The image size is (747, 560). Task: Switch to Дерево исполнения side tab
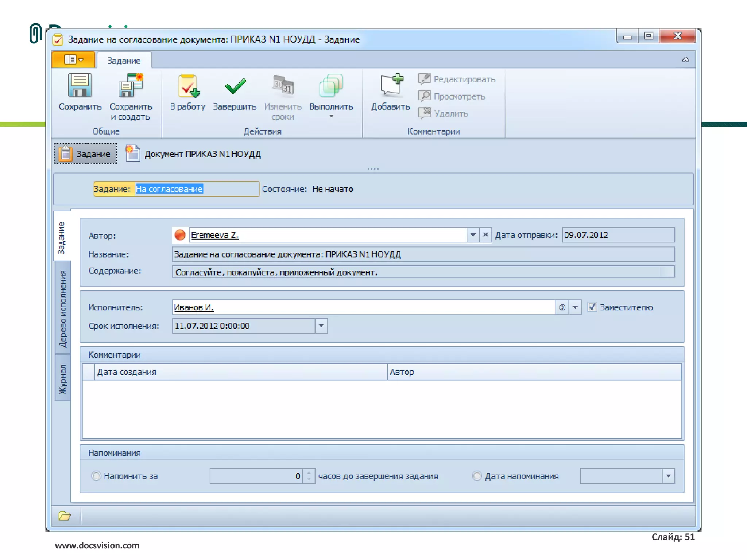pos(63,308)
